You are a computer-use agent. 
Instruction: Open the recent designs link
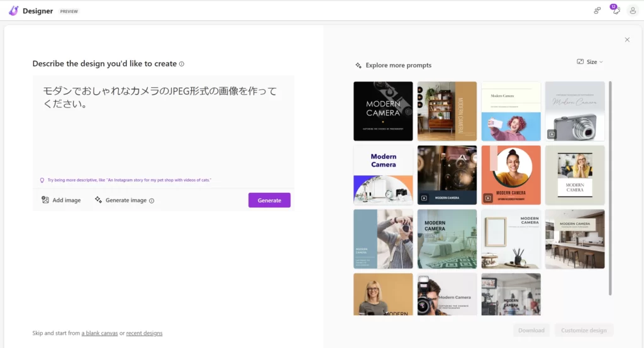pos(144,333)
